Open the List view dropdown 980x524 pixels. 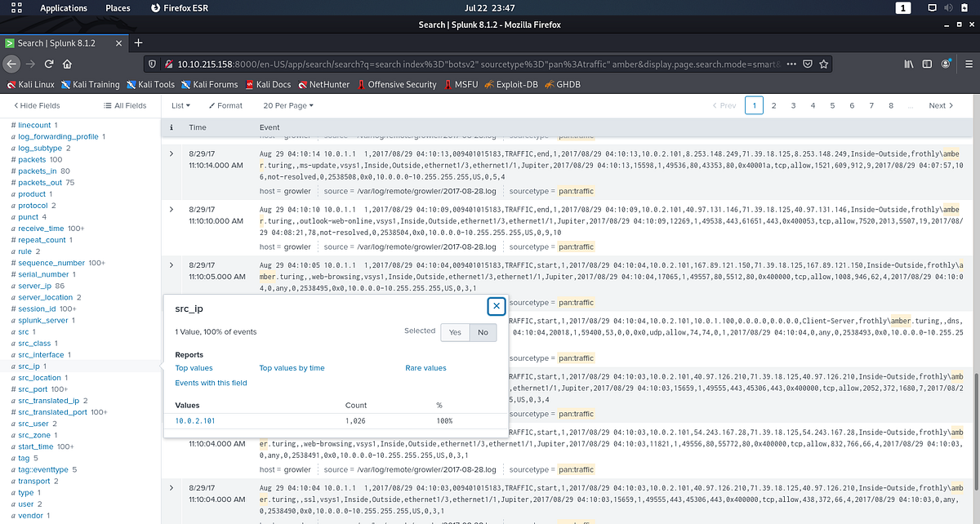(x=180, y=104)
